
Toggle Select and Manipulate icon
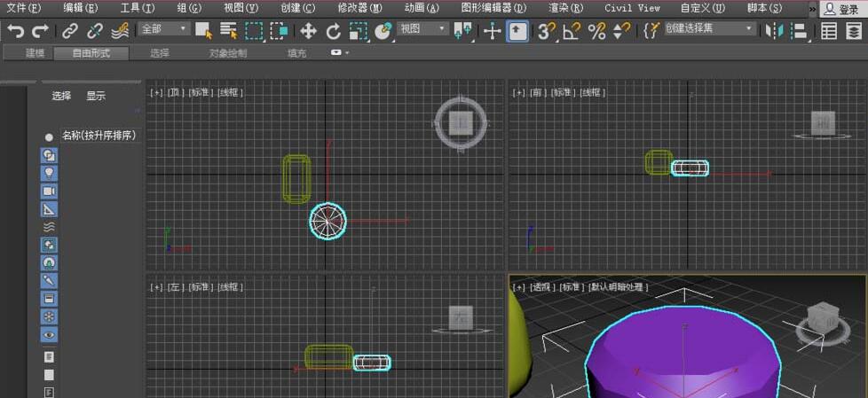(x=492, y=32)
